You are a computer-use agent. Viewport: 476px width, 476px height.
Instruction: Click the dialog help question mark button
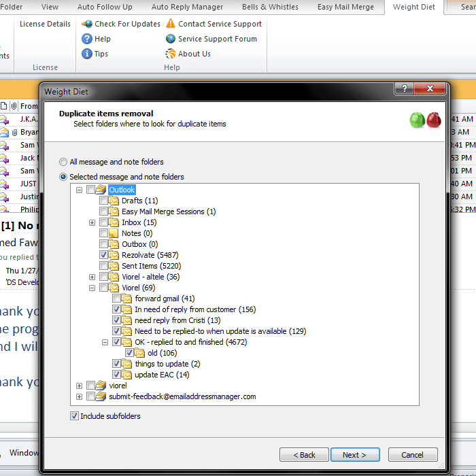pyautogui.click(x=404, y=88)
